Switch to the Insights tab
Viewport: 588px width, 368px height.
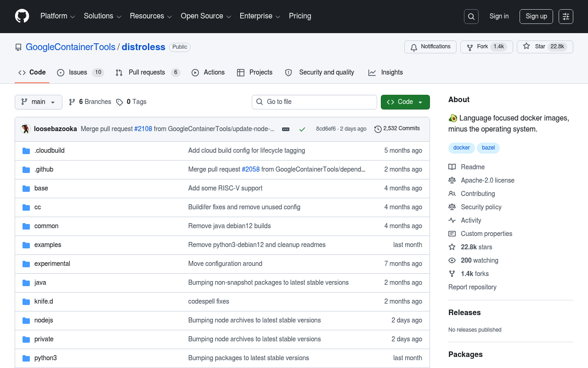(x=386, y=73)
